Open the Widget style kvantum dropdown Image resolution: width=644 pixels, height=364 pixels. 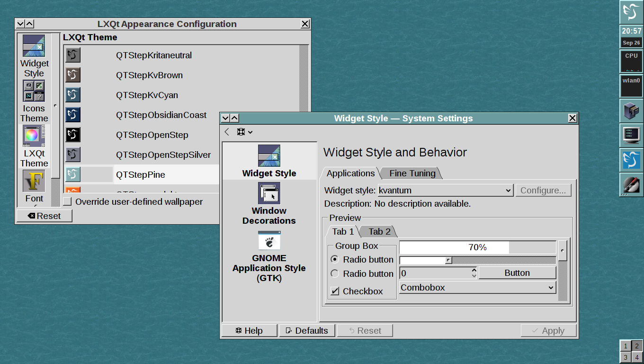[445, 190]
